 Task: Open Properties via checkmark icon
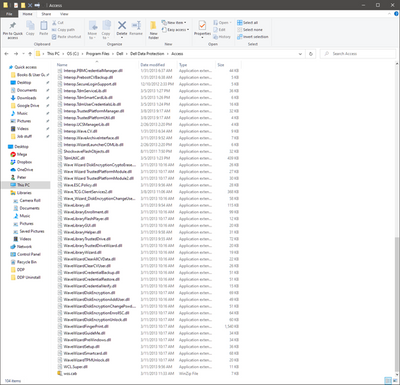coord(202,25)
